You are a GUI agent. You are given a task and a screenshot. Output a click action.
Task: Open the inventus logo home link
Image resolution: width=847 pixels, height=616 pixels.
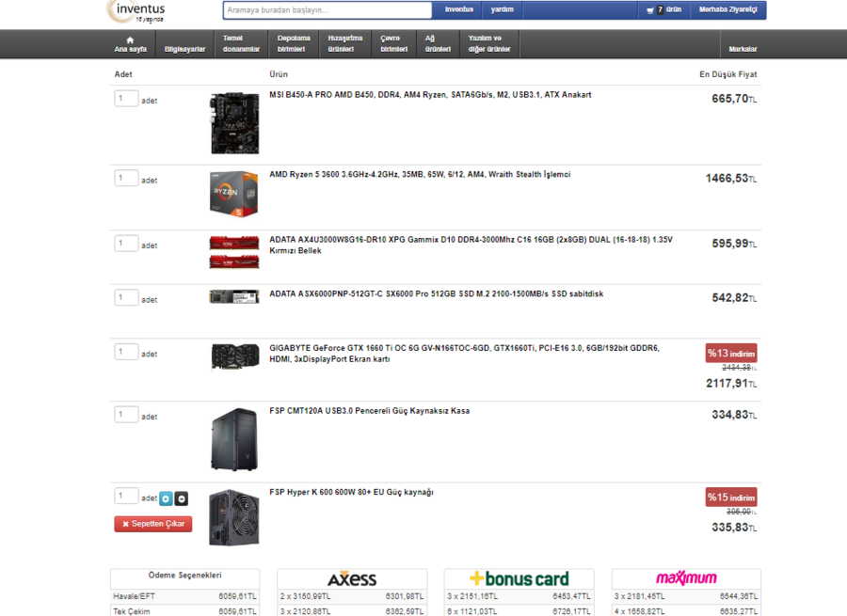point(136,12)
